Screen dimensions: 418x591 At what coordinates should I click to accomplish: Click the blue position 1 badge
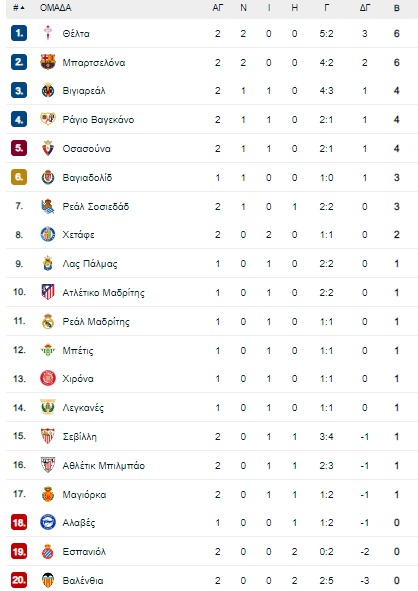click(19, 33)
